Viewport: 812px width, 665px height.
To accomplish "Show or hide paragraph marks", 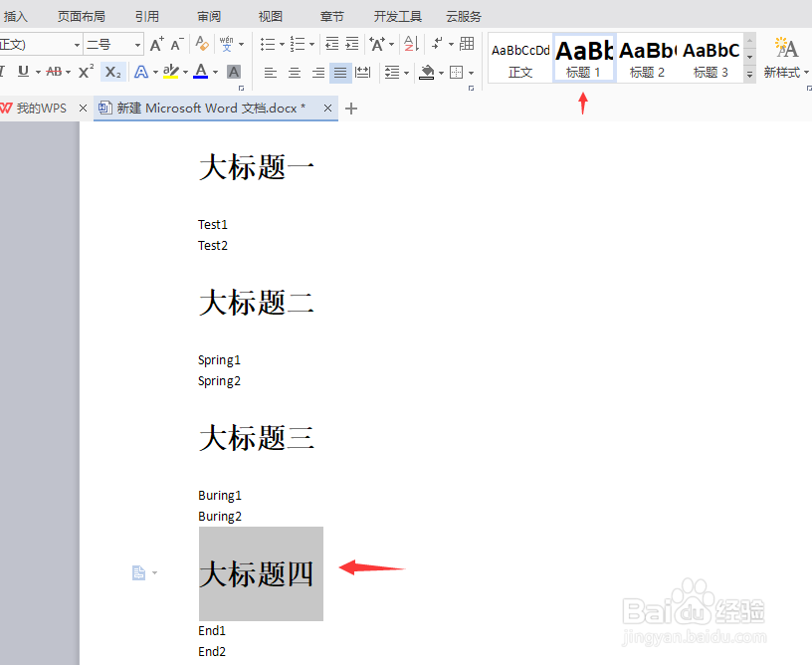I will point(438,44).
